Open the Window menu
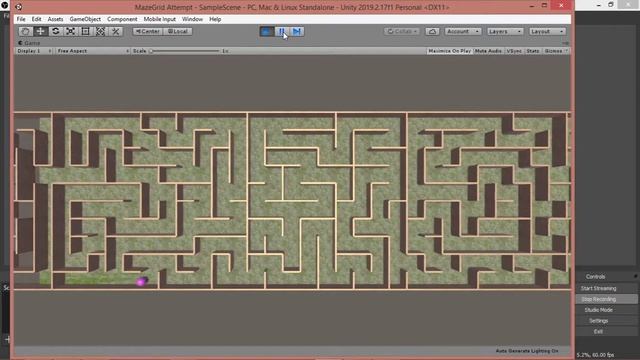This screenshot has width=640, height=360. click(x=192, y=19)
